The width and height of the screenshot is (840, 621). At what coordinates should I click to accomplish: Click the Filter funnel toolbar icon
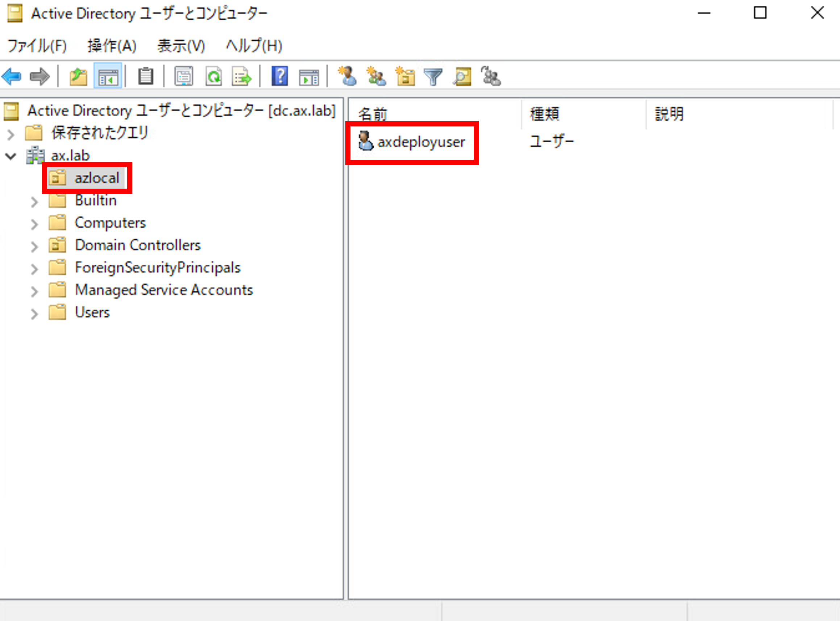[x=433, y=77]
